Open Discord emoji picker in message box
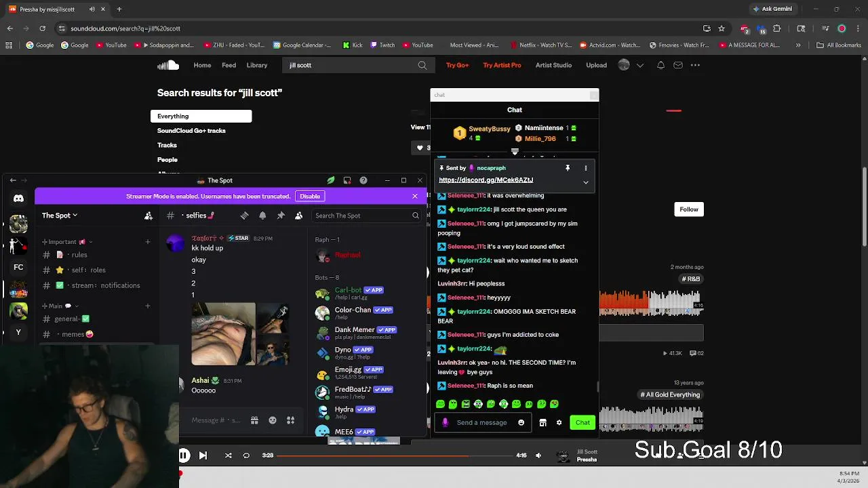The image size is (868, 488). coord(273,420)
